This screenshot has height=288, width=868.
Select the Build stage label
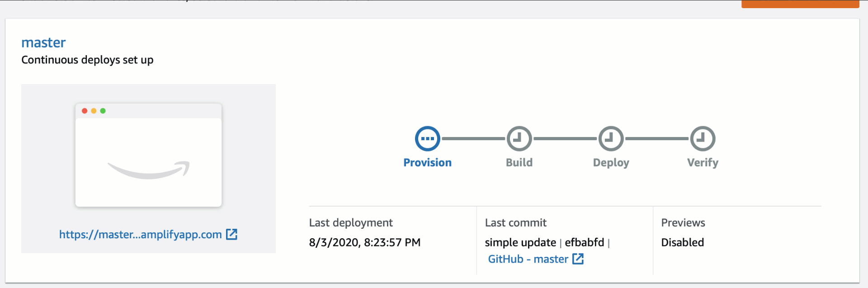coord(519,163)
